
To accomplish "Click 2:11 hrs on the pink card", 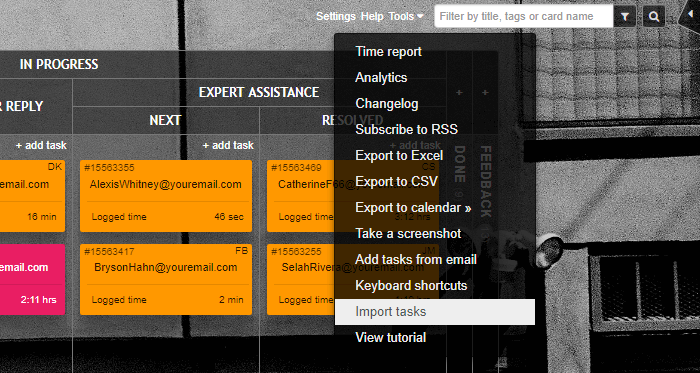I will (x=38, y=300).
